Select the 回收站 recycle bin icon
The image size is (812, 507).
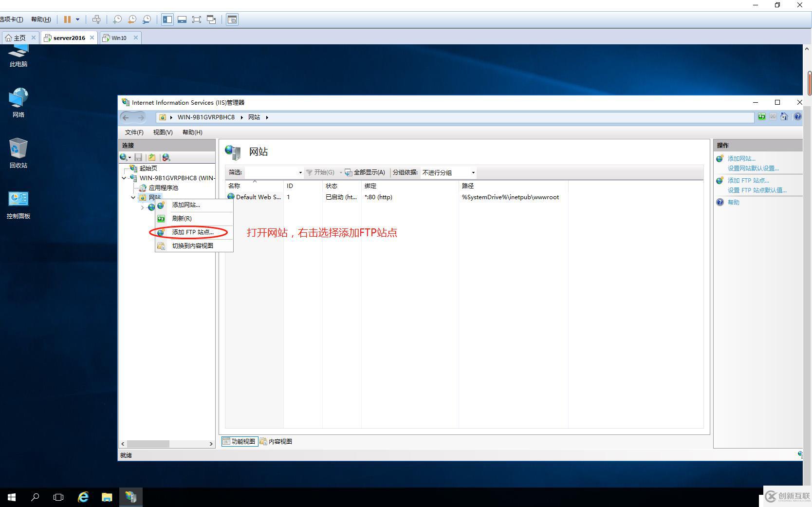(18, 153)
